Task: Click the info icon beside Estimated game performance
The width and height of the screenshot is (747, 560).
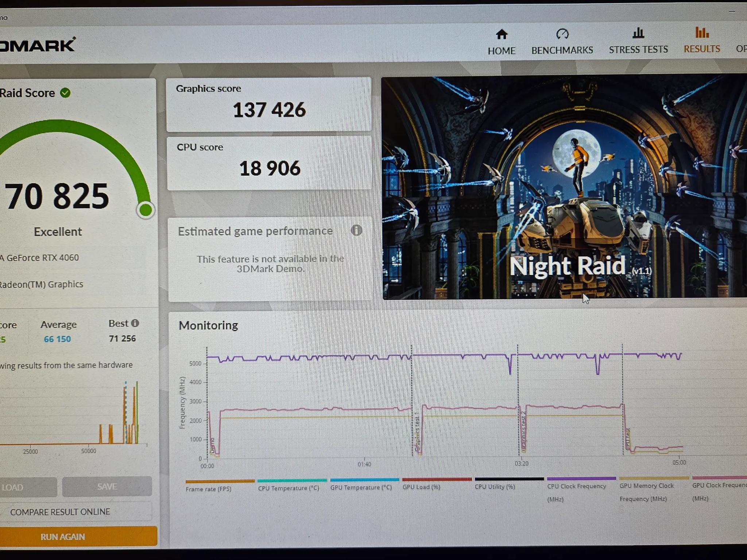Action: point(356,230)
